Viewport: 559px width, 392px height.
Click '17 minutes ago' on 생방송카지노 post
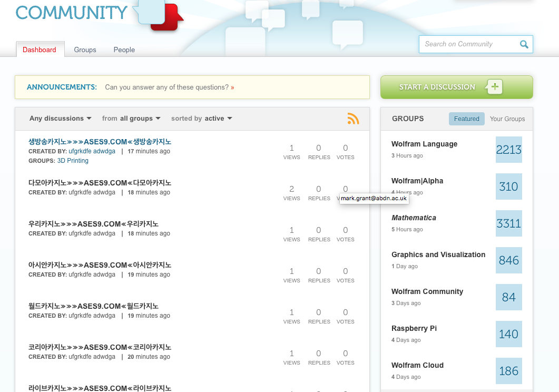point(149,151)
